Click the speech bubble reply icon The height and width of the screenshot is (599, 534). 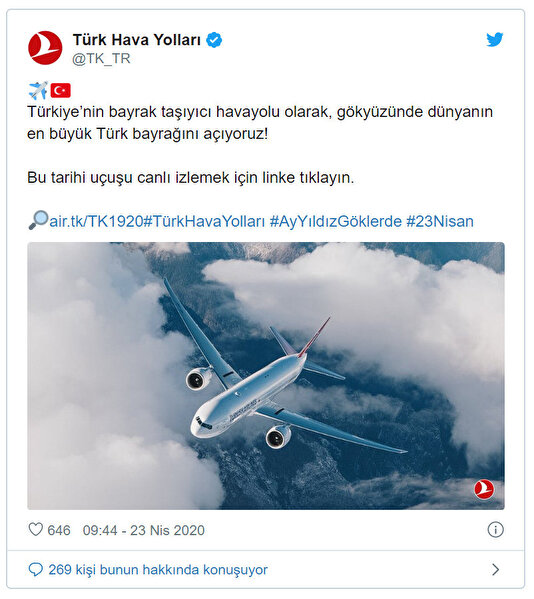pos(36,570)
